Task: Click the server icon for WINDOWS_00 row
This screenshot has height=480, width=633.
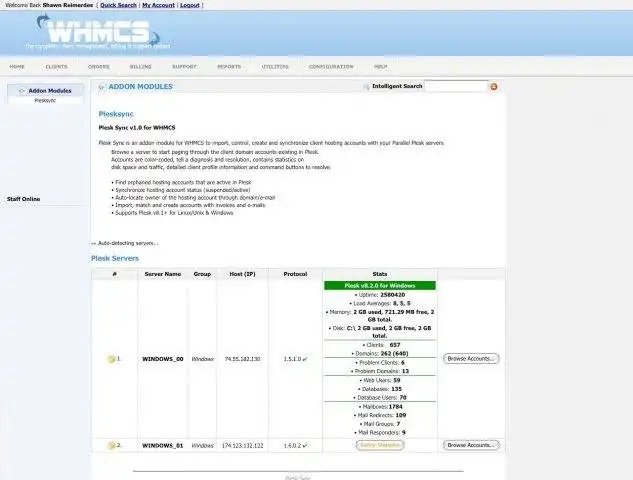Action: (x=111, y=359)
